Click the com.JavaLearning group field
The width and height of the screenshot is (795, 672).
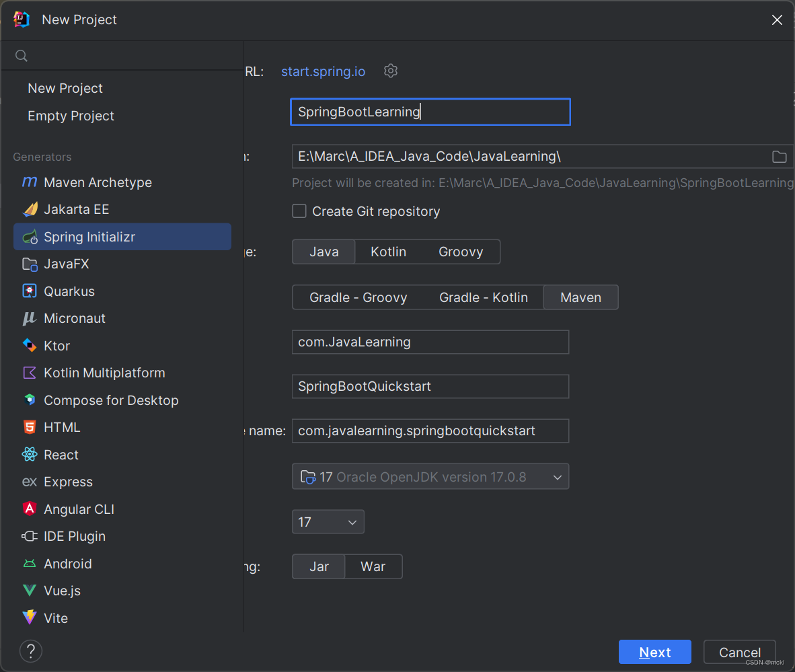[x=430, y=342]
